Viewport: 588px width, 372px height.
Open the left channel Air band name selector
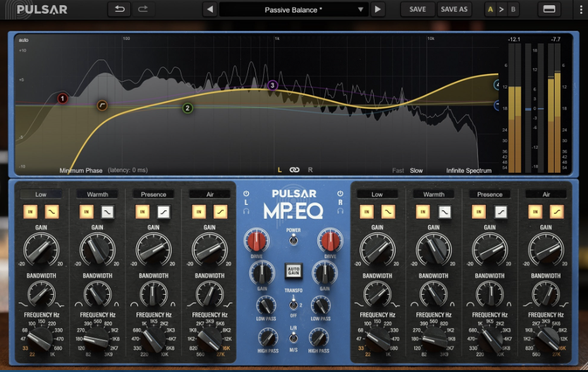pyautogui.click(x=210, y=195)
